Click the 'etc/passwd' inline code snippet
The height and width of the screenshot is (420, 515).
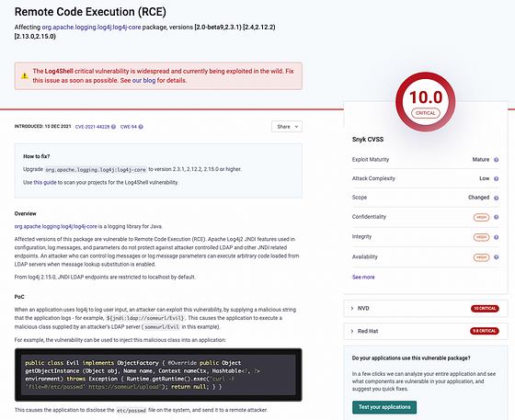coord(131,410)
